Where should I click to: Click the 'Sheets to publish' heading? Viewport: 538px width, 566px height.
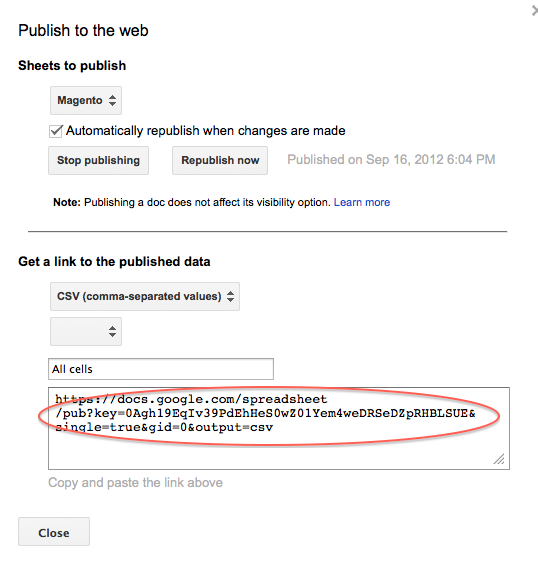click(72, 66)
